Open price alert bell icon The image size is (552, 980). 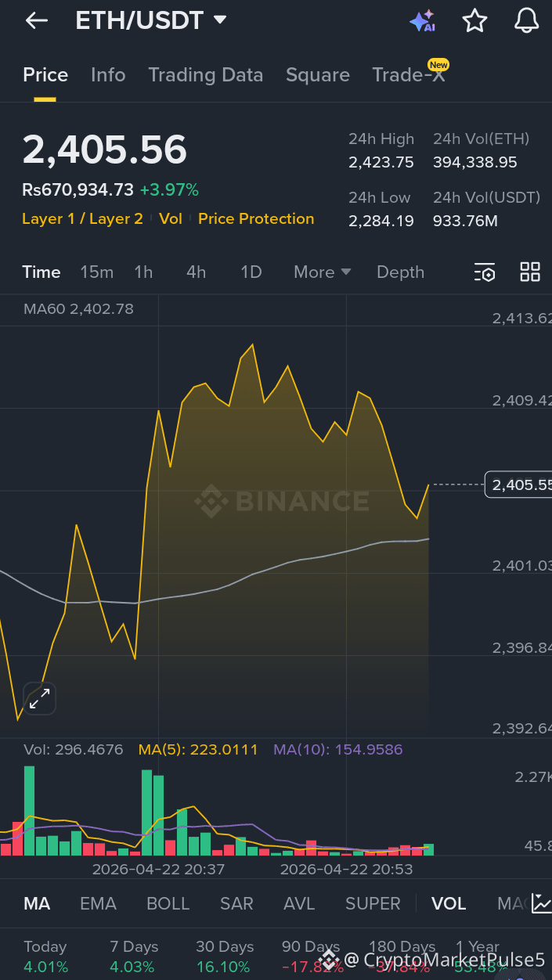[x=526, y=21]
